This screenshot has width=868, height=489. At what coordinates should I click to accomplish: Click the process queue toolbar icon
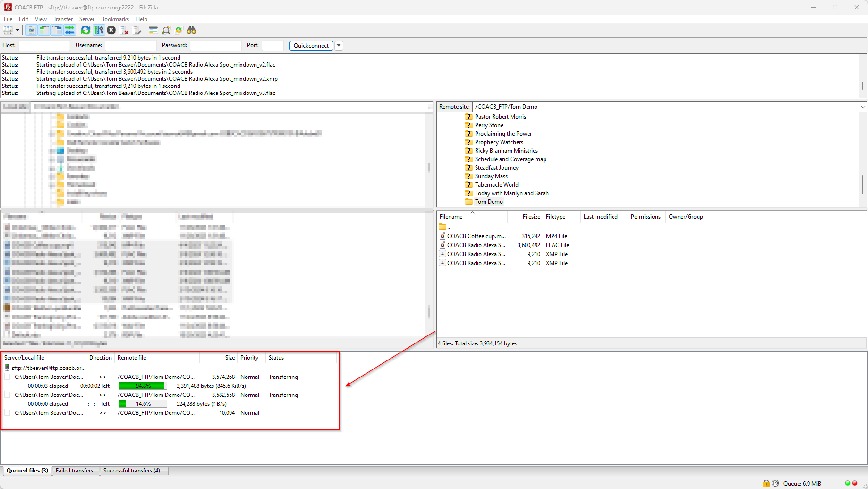coord(99,30)
